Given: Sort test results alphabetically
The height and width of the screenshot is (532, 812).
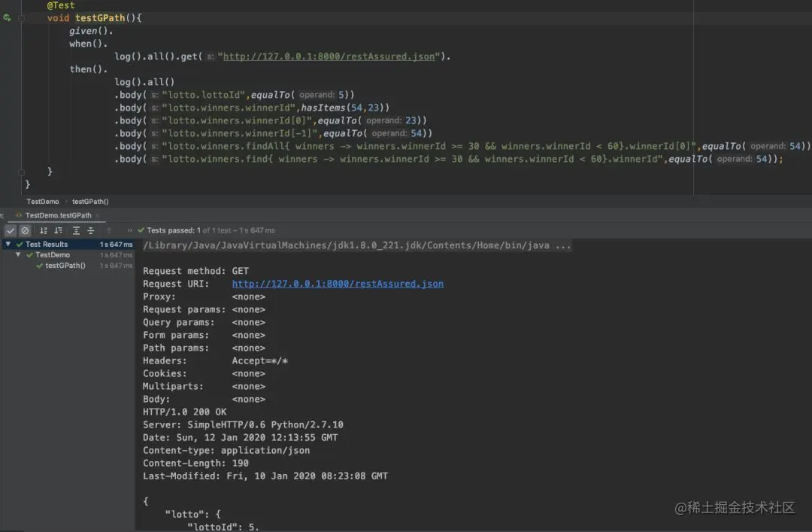Looking at the screenshot, I should (x=44, y=230).
